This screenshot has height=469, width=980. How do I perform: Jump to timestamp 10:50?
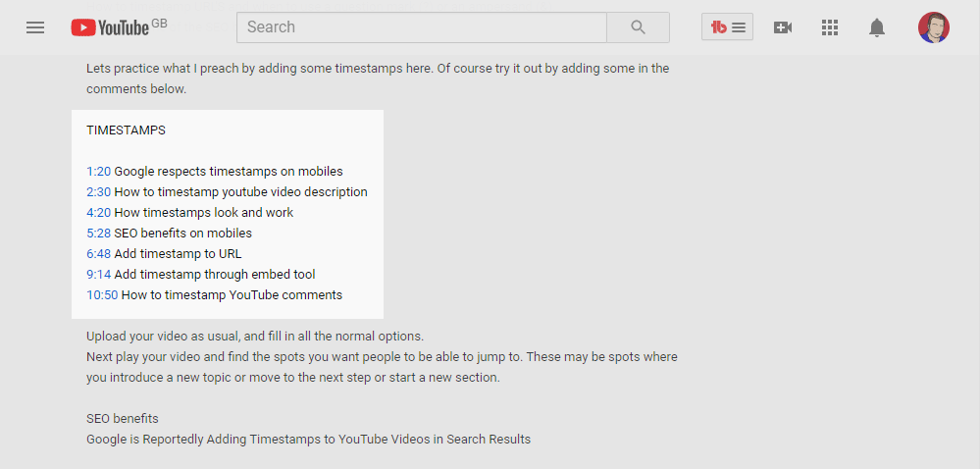pyautogui.click(x=102, y=295)
